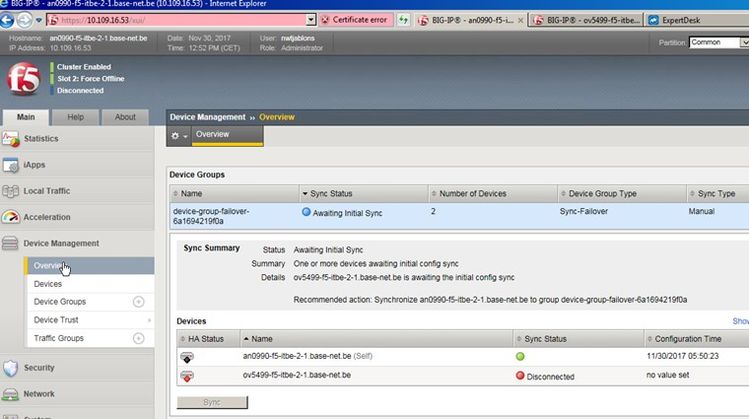Sort Devices by Configuration Time column
Screen dimensions: 749x419
coord(696,339)
